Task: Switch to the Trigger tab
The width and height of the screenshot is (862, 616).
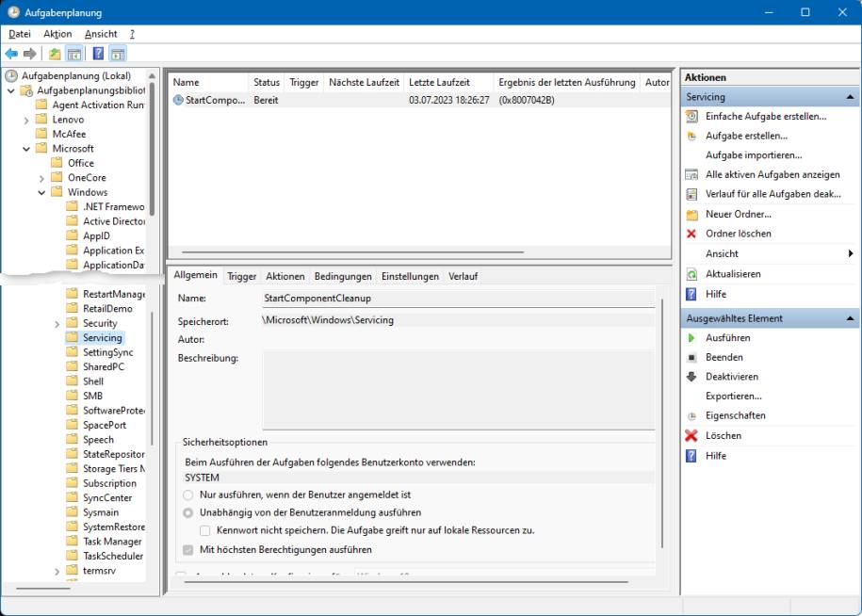Action: (x=241, y=277)
